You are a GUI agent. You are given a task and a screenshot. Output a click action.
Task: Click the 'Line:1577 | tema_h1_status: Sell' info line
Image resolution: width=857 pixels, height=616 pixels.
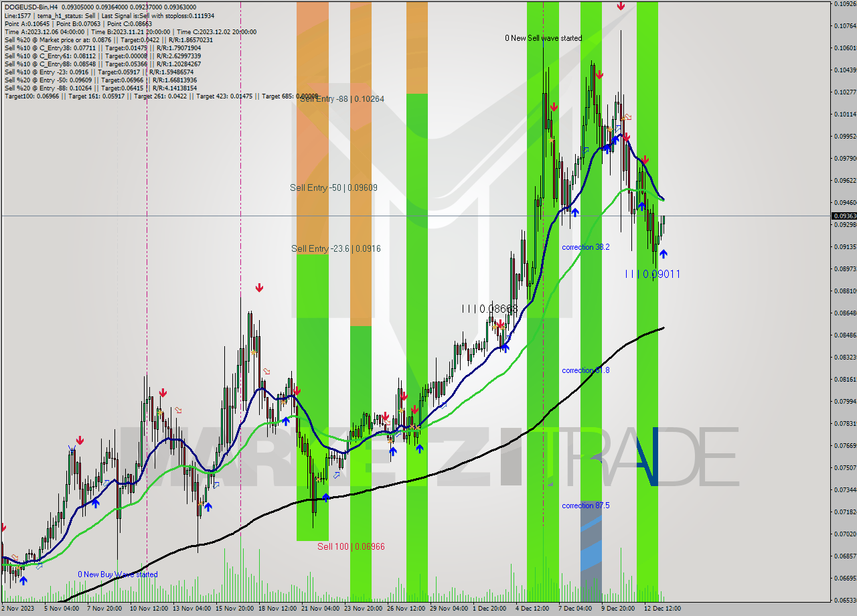click(x=109, y=15)
